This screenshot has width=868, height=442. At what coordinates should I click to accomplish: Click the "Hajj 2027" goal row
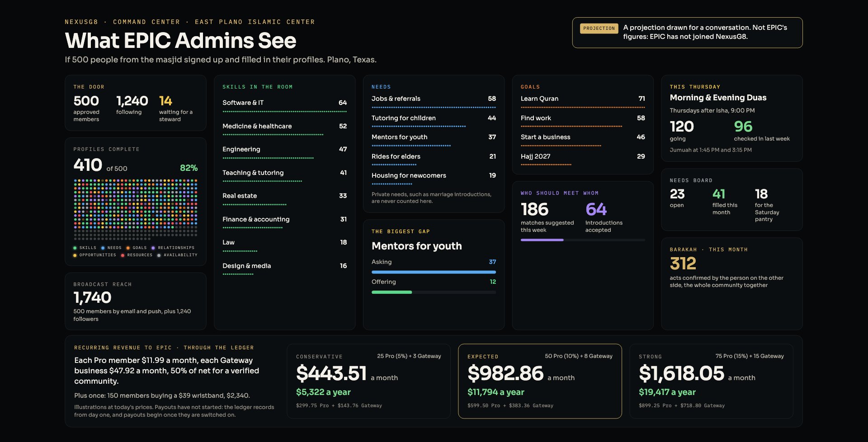click(583, 159)
